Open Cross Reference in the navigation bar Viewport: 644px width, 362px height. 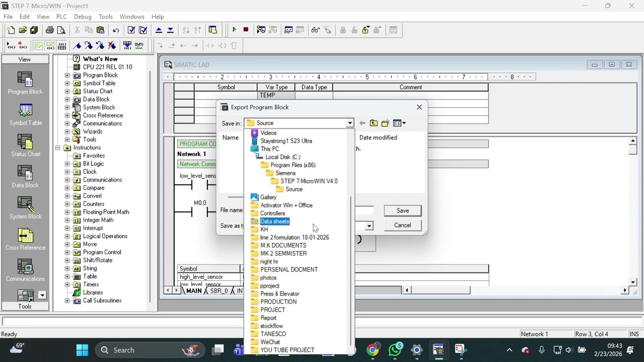click(x=25, y=239)
